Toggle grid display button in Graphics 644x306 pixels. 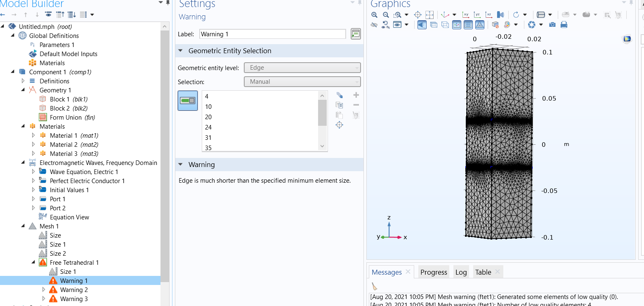[x=468, y=25]
